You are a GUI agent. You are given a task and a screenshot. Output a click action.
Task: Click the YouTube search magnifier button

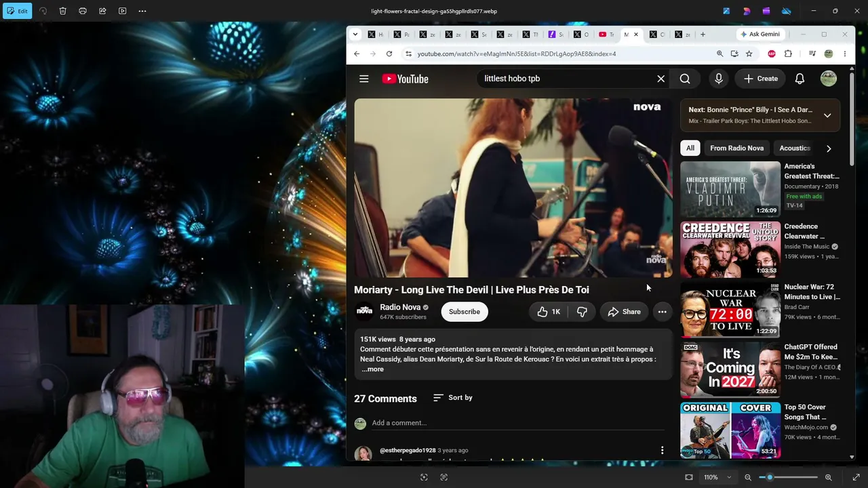pos(685,79)
